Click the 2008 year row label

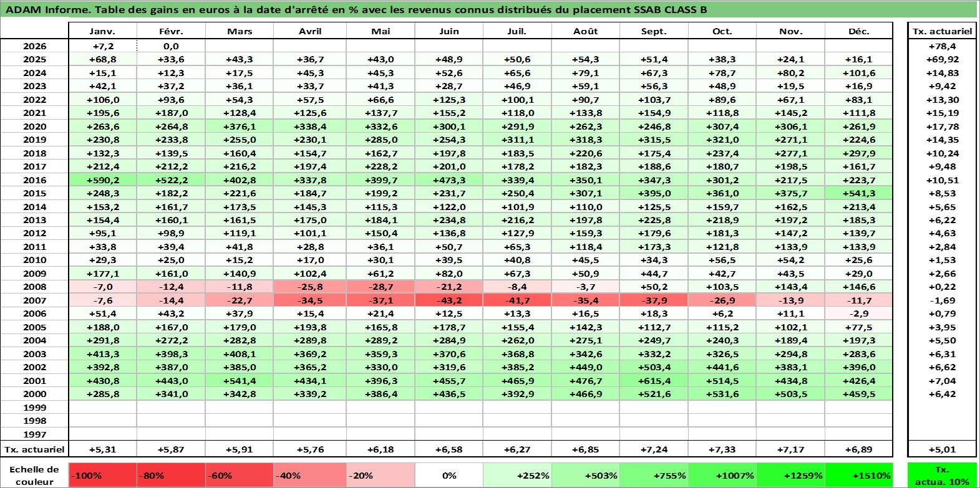coord(35,287)
